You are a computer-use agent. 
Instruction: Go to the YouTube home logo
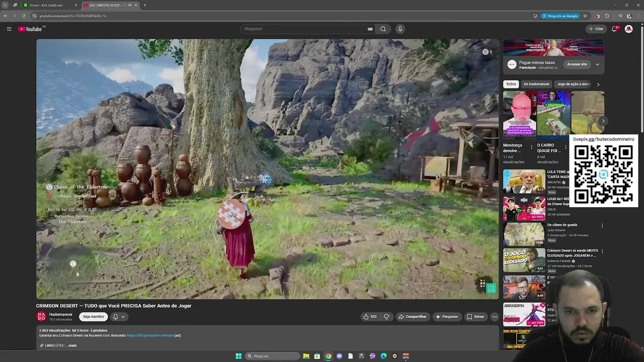(31, 29)
